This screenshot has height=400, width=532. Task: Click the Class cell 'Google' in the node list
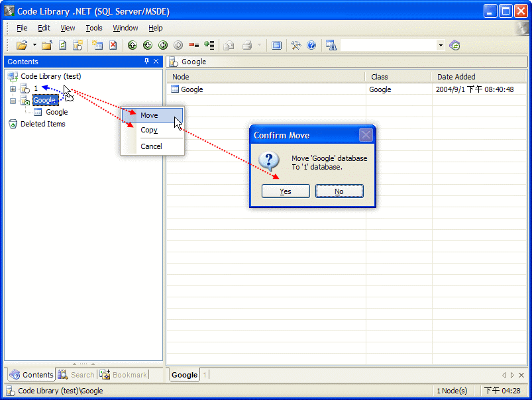pyautogui.click(x=380, y=89)
